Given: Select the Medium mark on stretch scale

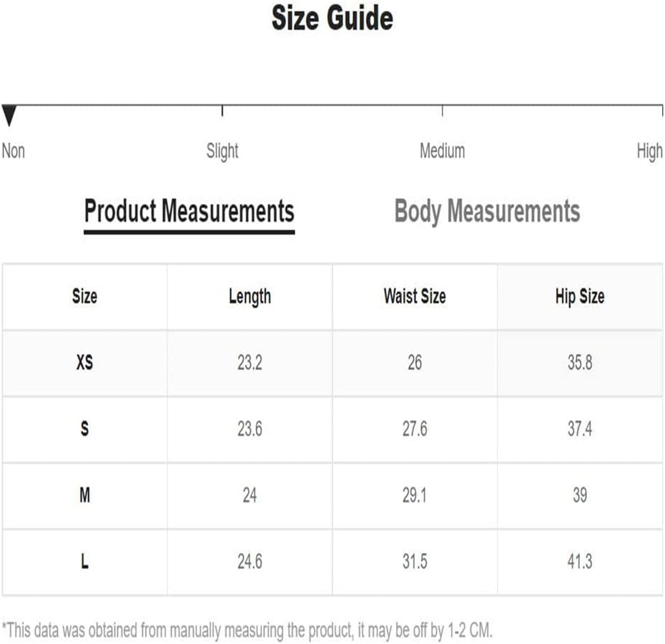Looking at the screenshot, I should point(443,151).
